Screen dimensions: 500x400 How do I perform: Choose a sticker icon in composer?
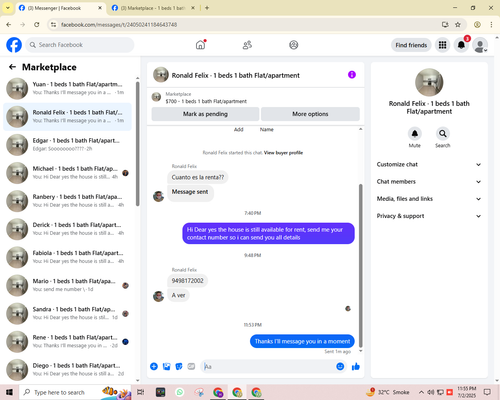point(179,367)
